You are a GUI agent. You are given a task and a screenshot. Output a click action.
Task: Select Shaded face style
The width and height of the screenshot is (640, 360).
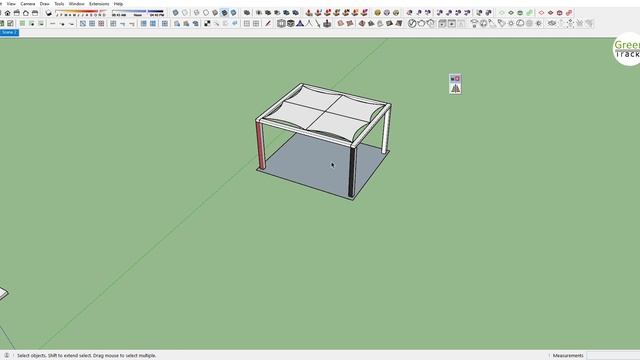pos(215,13)
